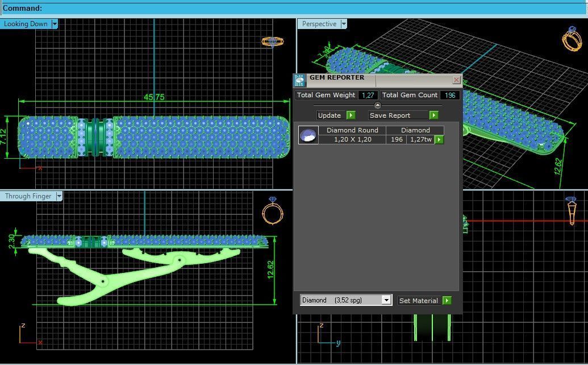Screen dimensions: 588x365
Task: Click the Total Gem Weight value 1,27
Action: [x=368, y=96]
